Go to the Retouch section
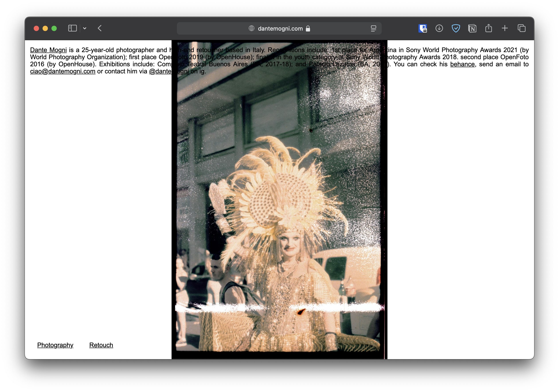 (101, 345)
